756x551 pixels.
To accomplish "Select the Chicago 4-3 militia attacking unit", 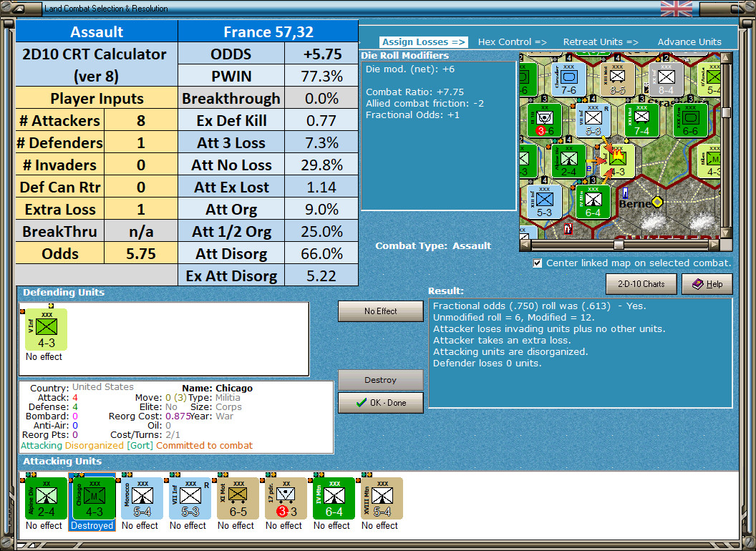I will 94,499.
